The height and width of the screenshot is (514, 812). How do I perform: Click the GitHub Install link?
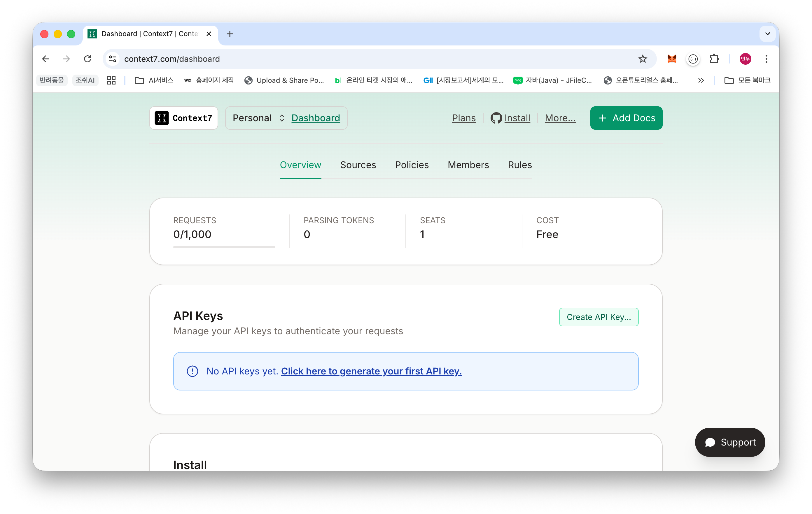510,118
